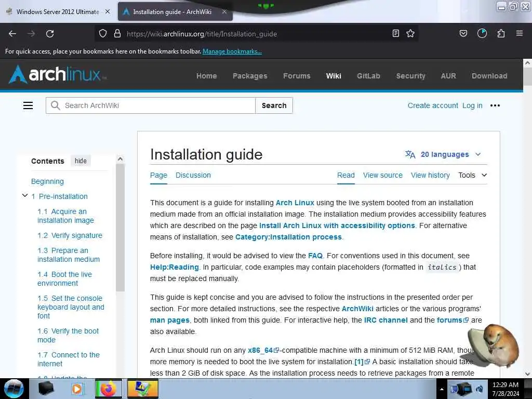Open the IRC channel link

tap(386, 320)
